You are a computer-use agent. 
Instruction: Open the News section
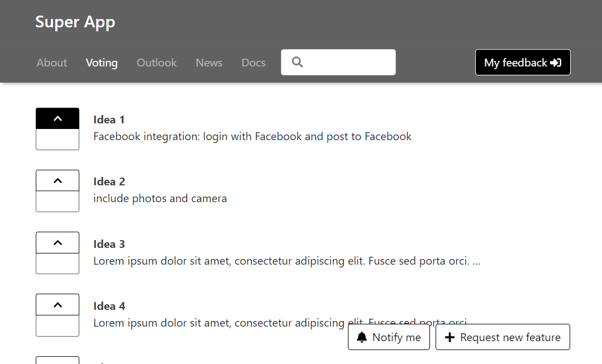tap(209, 63)
